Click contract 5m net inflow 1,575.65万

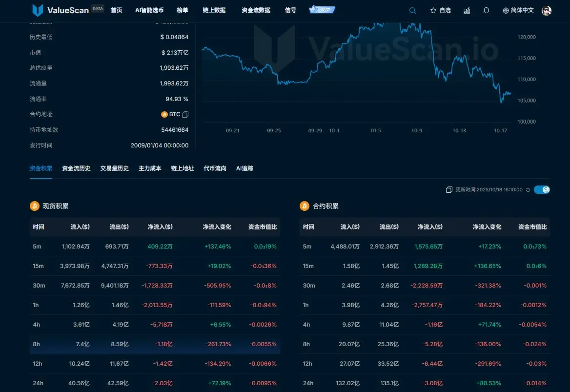[428, 247]
